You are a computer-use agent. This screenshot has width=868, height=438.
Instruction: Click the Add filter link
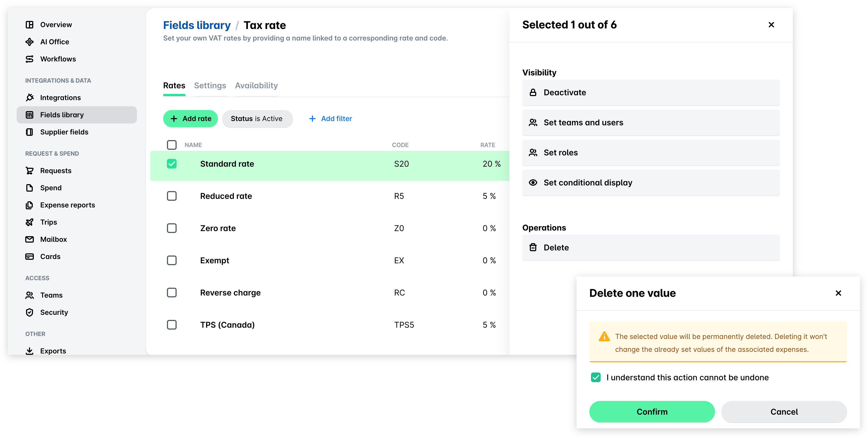[x=330, y=119]
